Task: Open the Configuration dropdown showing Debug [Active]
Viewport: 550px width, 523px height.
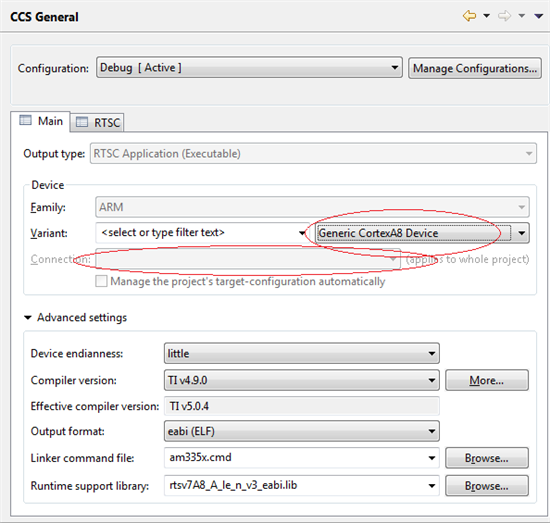Action: [x=249, y=67]
